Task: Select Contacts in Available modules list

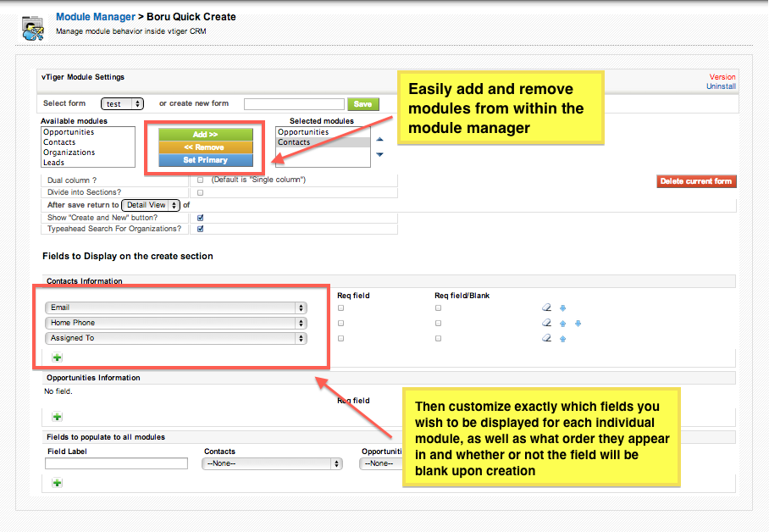Action: coord(88,142)
